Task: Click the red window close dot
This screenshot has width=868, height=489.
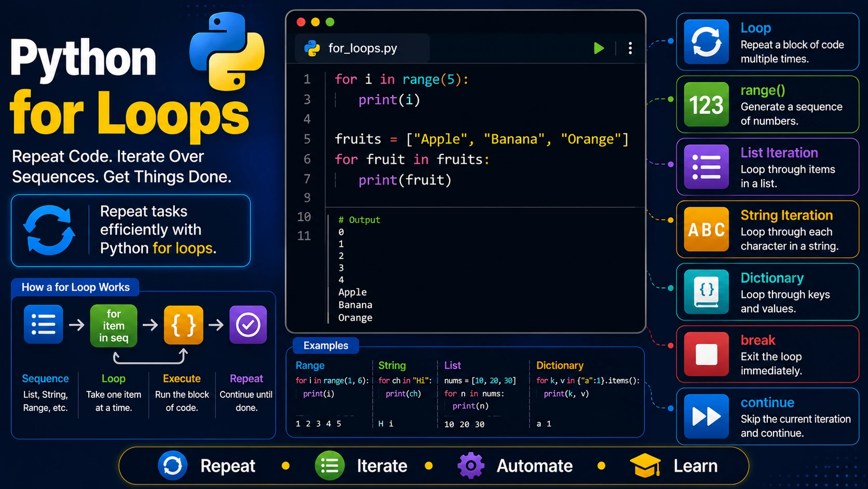Action: coord(301,22)
